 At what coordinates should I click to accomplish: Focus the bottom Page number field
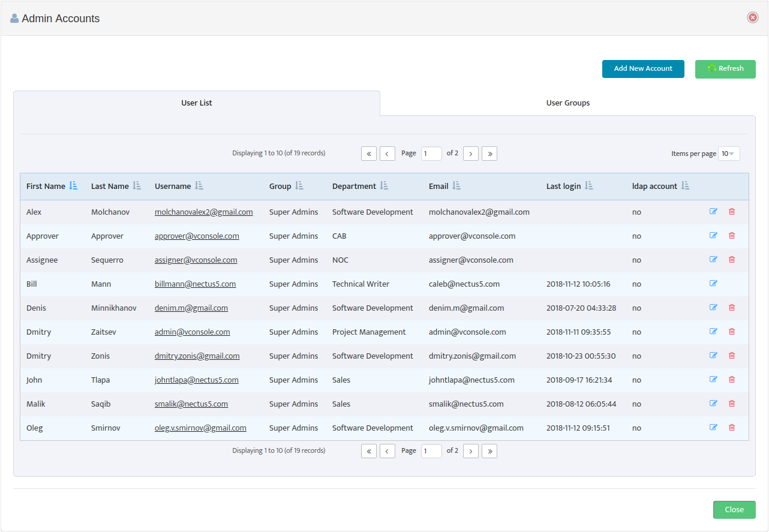(431, 451)
